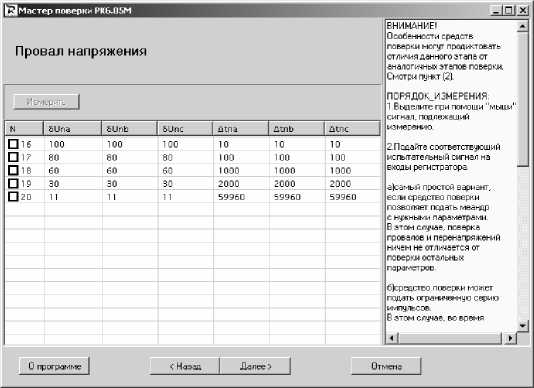Select the δUnc cell in row 19
Screen dimensions: 534x388
click(186, 183)
